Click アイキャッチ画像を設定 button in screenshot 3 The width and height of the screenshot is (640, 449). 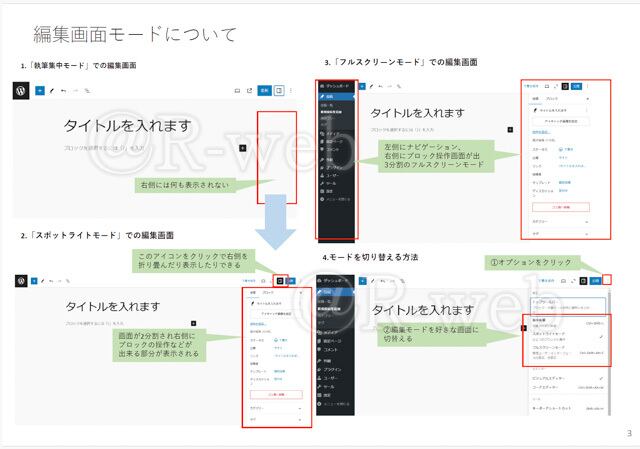pyautogui.click(x=561, y=121)
